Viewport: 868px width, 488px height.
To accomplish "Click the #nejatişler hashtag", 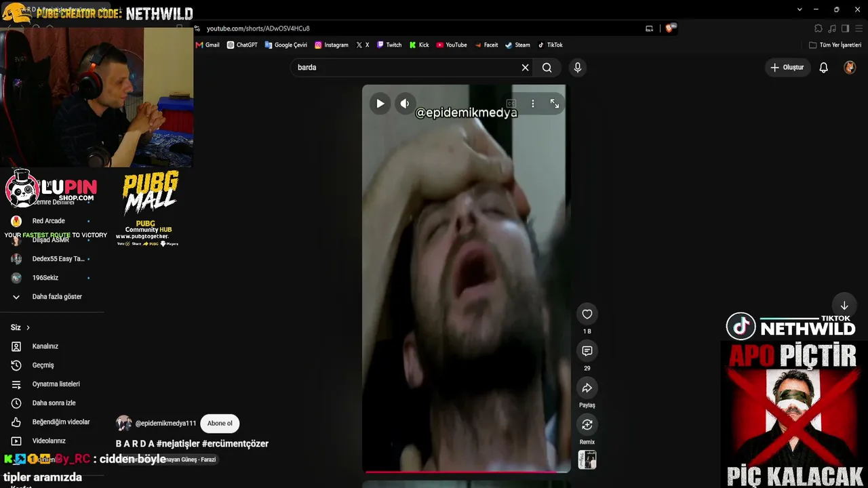I will [178, 444].
